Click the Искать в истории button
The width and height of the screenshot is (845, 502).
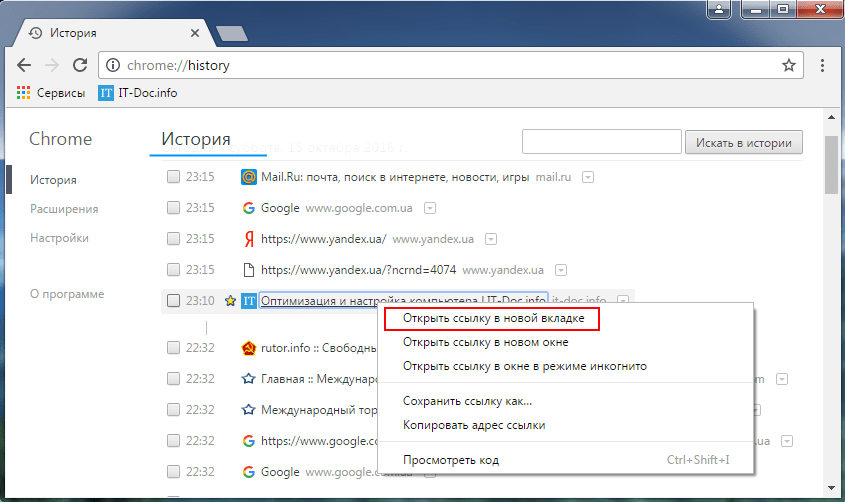click(x=744, y=143)
